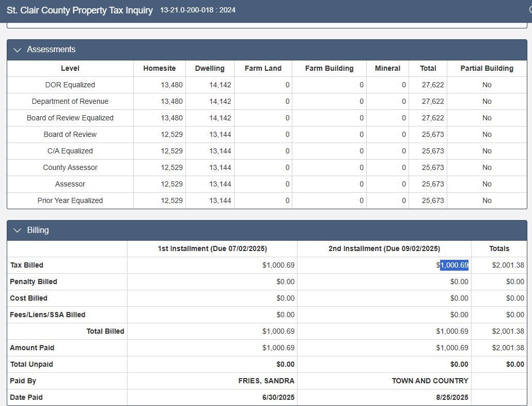532x406 pixels.
Task: Collapse the Billing section chevron
Action: coord(18,230)
